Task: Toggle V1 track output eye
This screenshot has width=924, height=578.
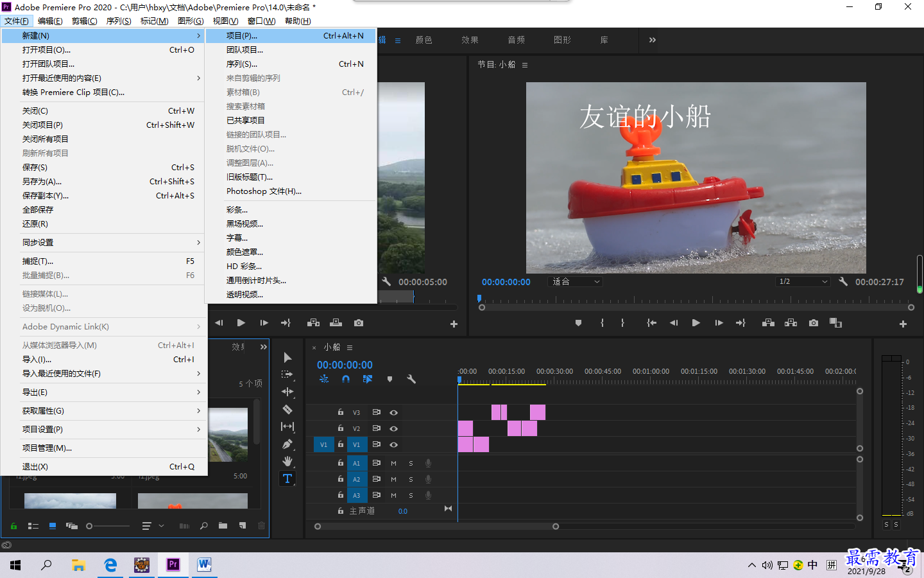Action: click(393, 444)
